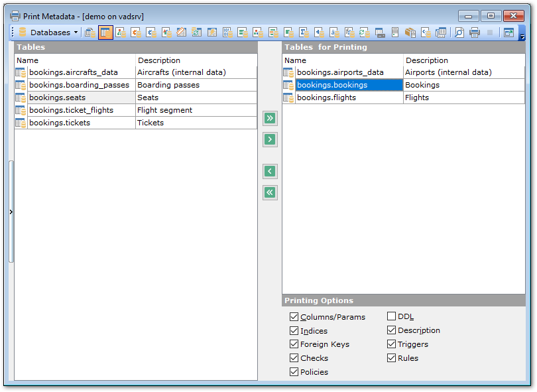Collapse the panel using the left edge chevron
The width and height of the screenshot is (537, 392).
(11, 212)
